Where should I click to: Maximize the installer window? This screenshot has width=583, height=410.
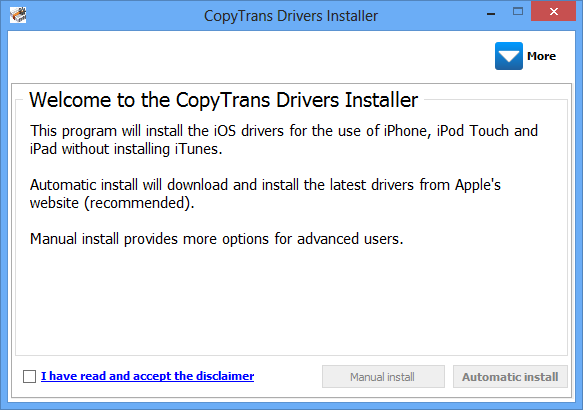pos(518,12)
